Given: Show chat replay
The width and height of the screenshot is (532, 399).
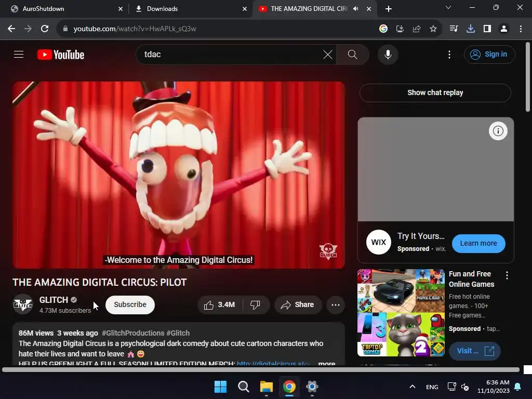Looking at the screenshot, I should coord(435,92).
